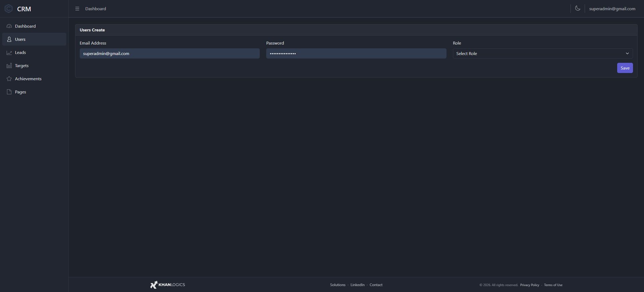
Task: Open the Solutions footer link
Action: (x=338, y=285)
